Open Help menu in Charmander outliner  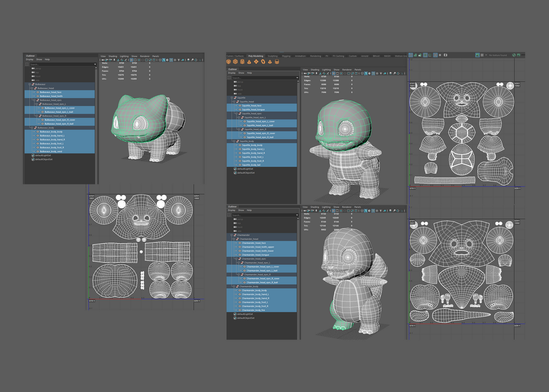(x=249, y=210)
